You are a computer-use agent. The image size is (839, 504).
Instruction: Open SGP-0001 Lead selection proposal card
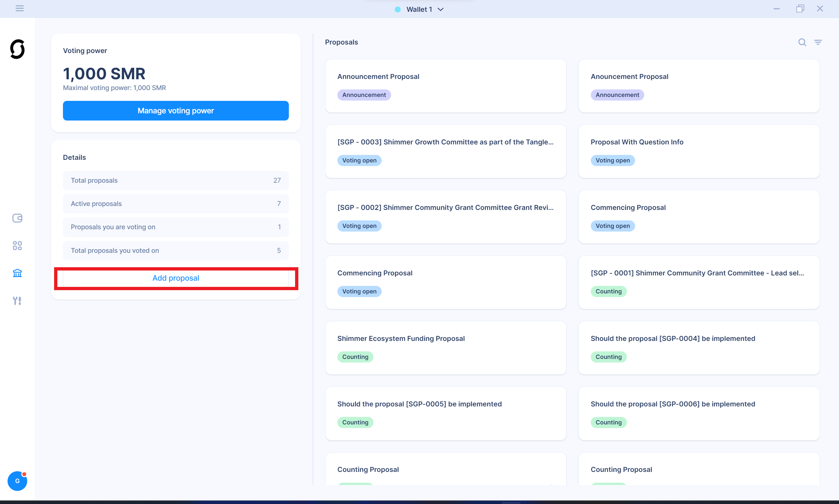click(699, 282)
